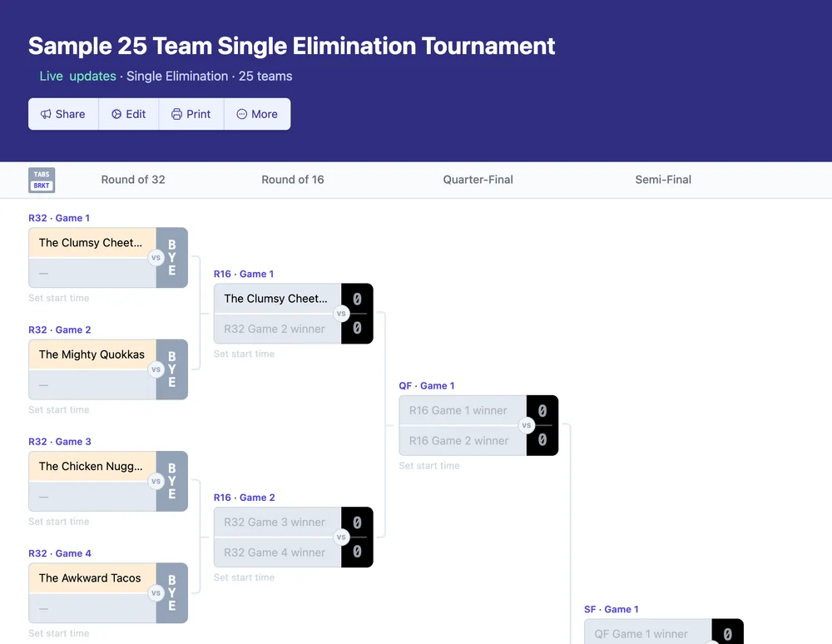Click the TABS/BRKT view switcher icon
This screenshot has width=832, height=644.
coord(42,180)
